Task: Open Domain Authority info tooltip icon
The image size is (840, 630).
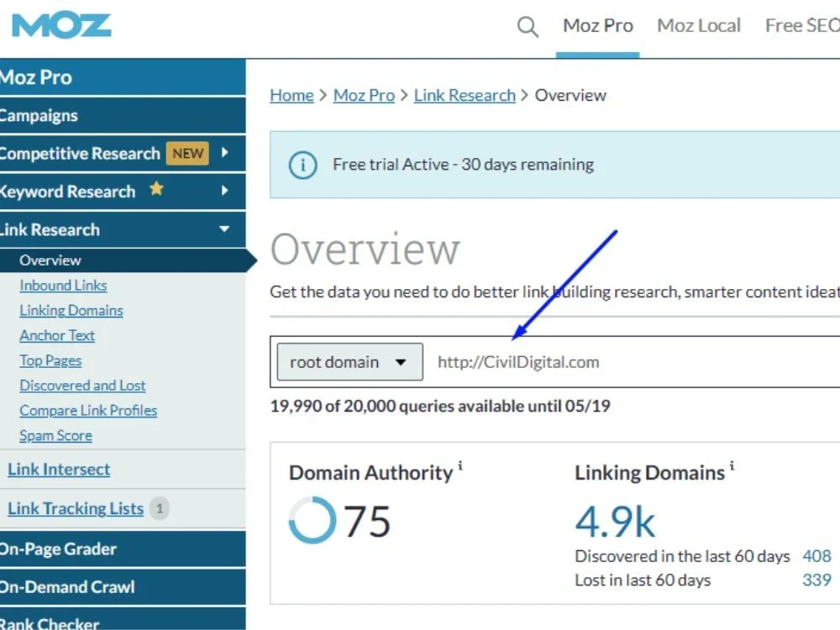Action: (460, 465)
